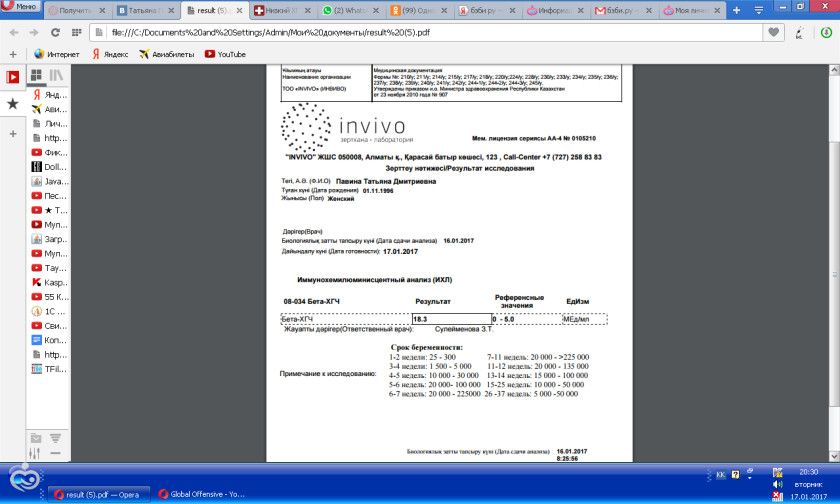Open the Интернет bookmark
Screen dimensions: 840x504
coord(57,54)
